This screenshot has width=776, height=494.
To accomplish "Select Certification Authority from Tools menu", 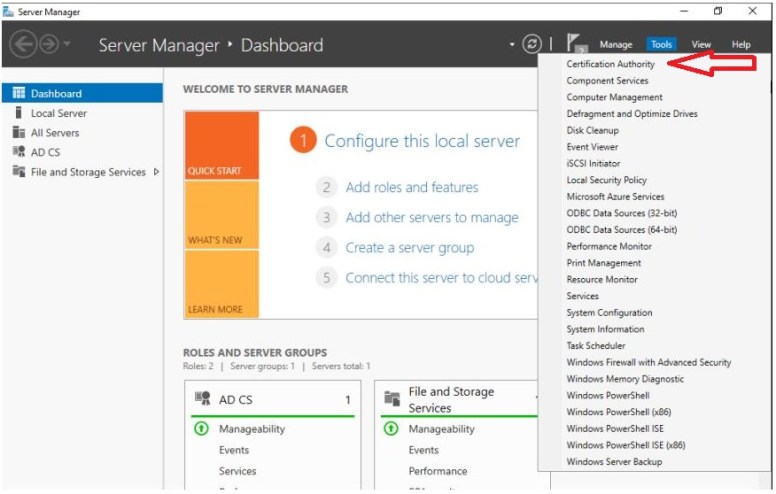I will pyautogui.click(x=610, y=64).
